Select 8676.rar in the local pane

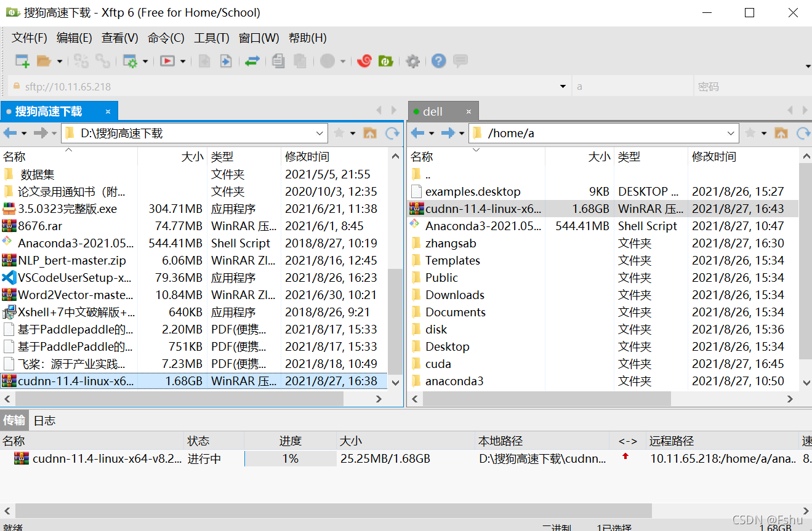click(x=194, y=226)
